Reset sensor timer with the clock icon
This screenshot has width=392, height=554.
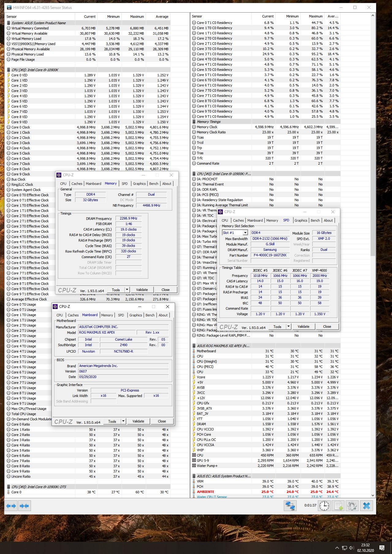pos(324,506)
